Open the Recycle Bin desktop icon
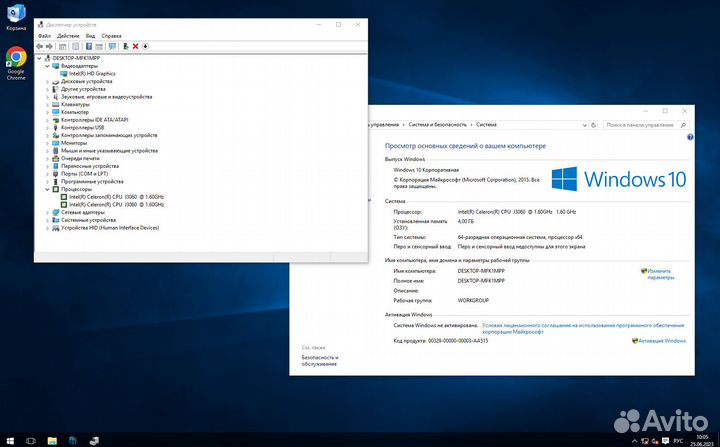The image size is (720, 447). click(x=16, y=17)
